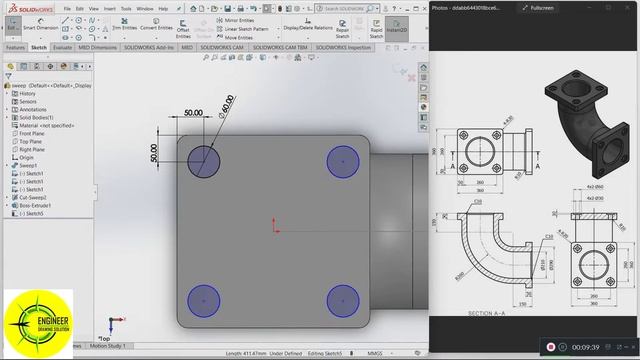The height and width of the screenshot is (360, 640).
Task: Expand the Cut-Sweep2 feature node
Action: [7, 197]
